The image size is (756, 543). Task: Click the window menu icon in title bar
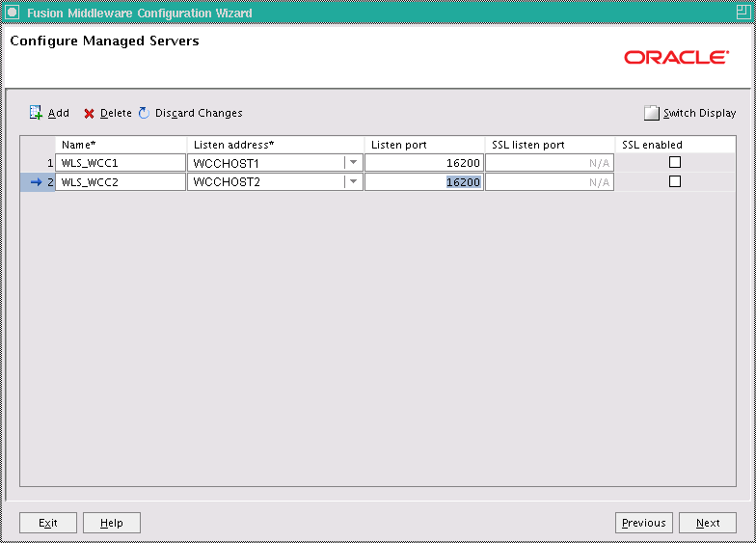coord(12,13)
